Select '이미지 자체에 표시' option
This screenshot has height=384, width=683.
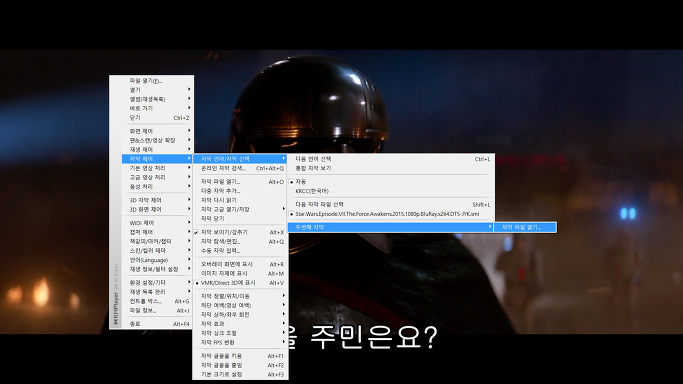tap(240, 273)
